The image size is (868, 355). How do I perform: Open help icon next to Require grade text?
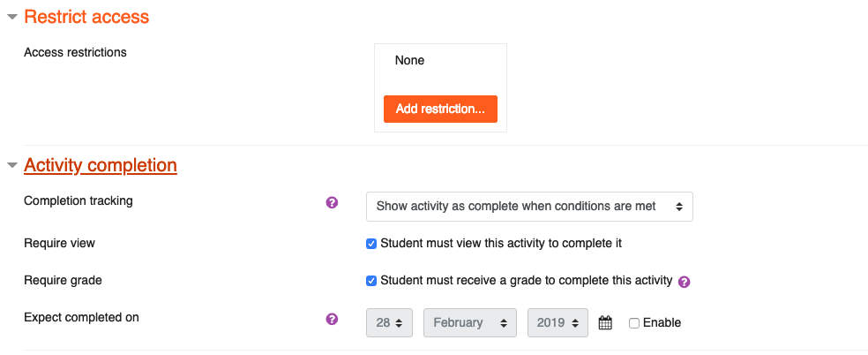pyautogui.click(x=685, y=282)
